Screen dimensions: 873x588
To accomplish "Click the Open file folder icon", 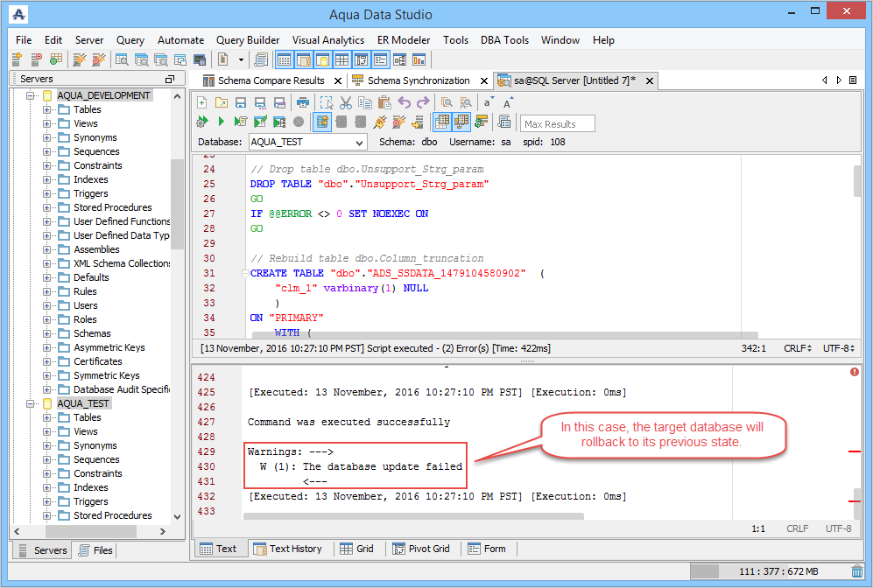I will (221, 102).
